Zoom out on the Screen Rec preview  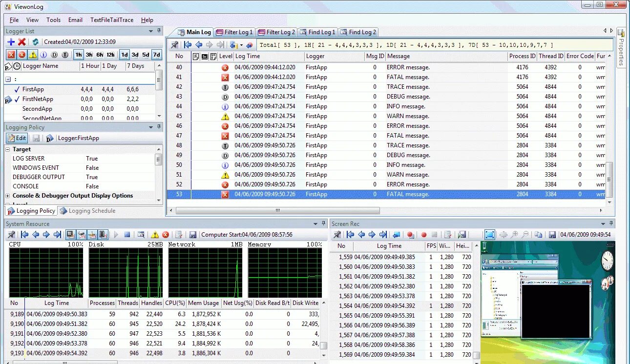525,235
